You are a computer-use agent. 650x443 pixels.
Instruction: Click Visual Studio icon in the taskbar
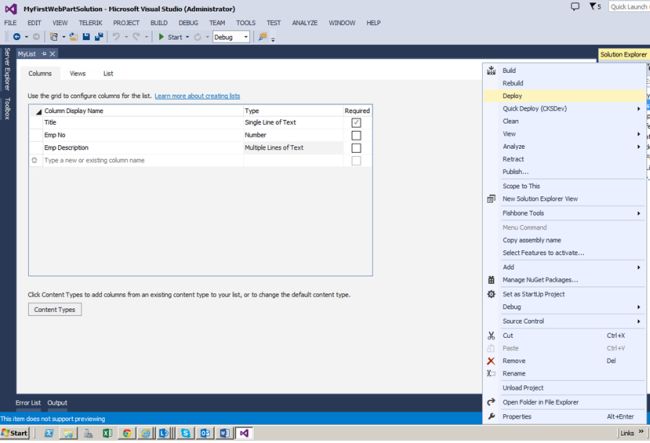tap(244, 433)
